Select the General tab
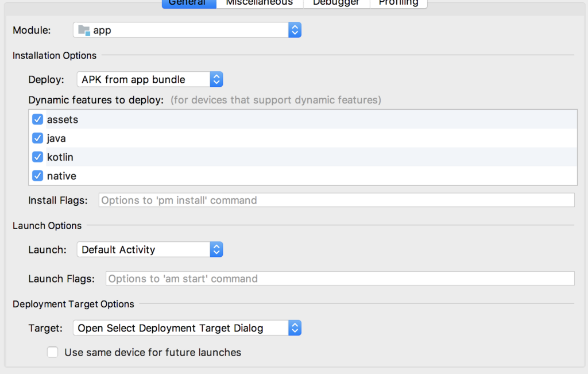The image size is (588, 374). pos(189,2)
